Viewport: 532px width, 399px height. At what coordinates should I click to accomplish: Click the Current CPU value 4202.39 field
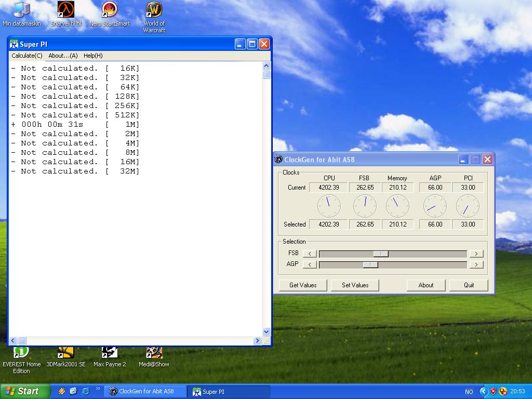pos(328,187)
